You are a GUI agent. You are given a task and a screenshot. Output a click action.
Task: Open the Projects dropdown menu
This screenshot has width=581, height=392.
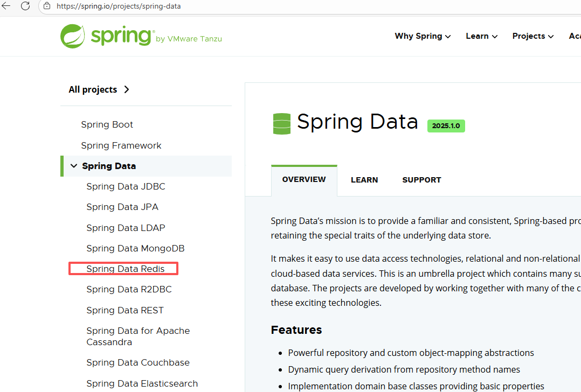533,36
